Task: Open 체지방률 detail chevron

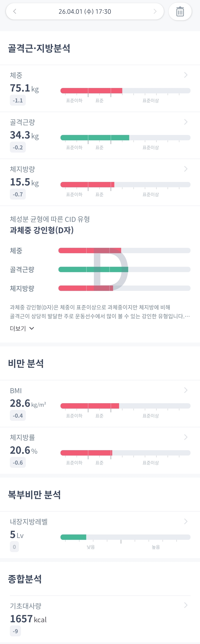Action: pos(186,437)
